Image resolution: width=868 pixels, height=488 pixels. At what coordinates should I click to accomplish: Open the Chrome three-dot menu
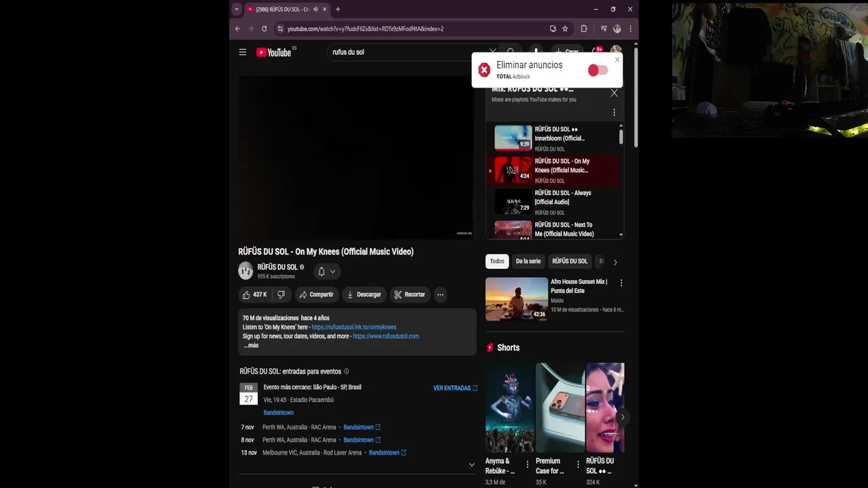pyautogui.click(x=631, y=28)
